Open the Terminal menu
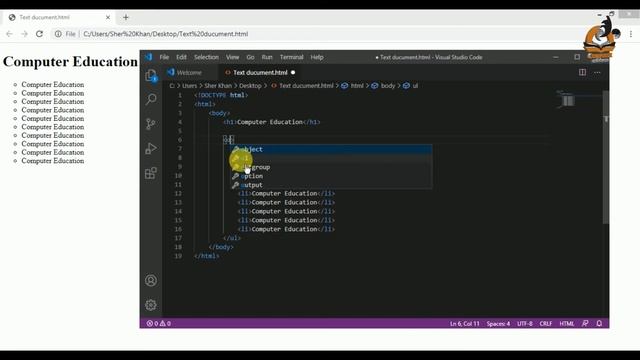Screen dimensions: 640x360 [x=291, y=57]
